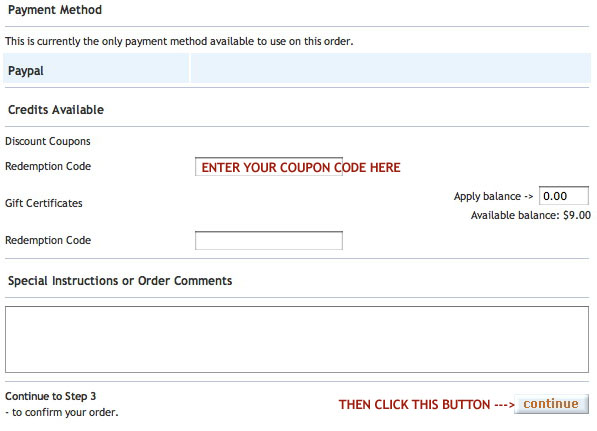Viewport: 597px width, 431px height.
Task: Select the Paypal payment method row
Action: click(x=297, y=69)
